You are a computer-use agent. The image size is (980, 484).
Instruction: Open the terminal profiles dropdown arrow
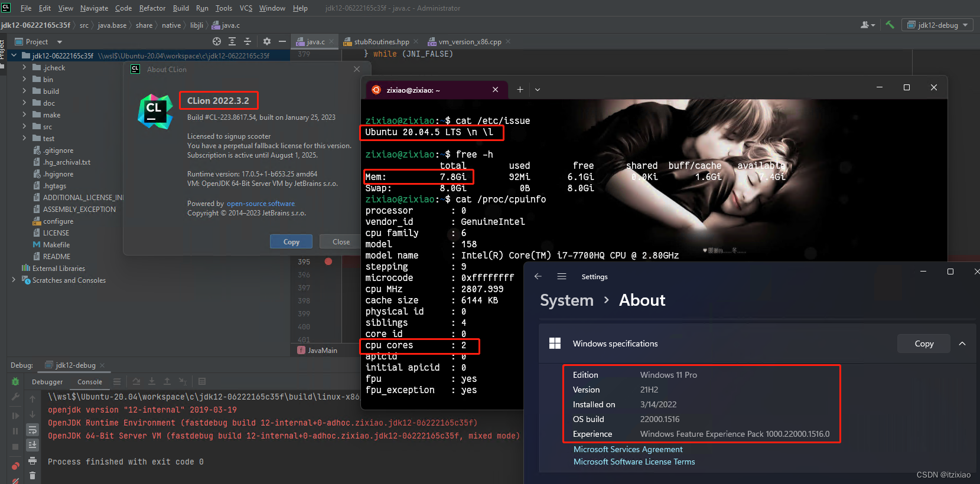pyautogui.click(x=538, y=90)
